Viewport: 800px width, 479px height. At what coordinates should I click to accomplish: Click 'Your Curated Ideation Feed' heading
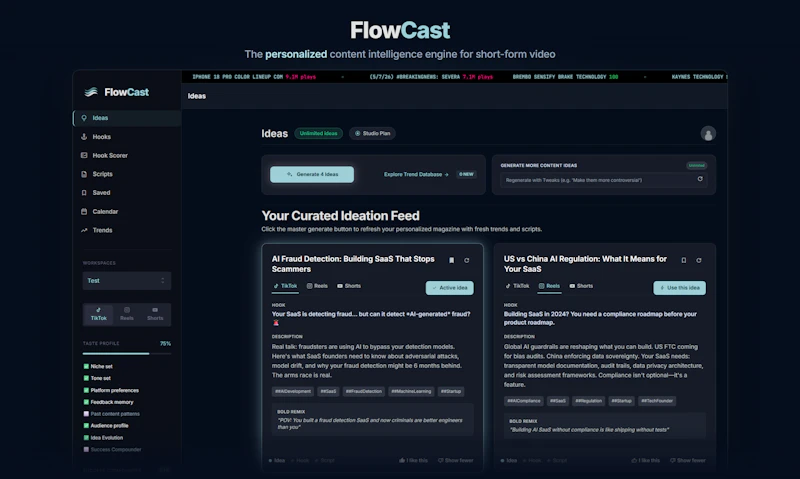pyautogui.click(x=340, y=216)
